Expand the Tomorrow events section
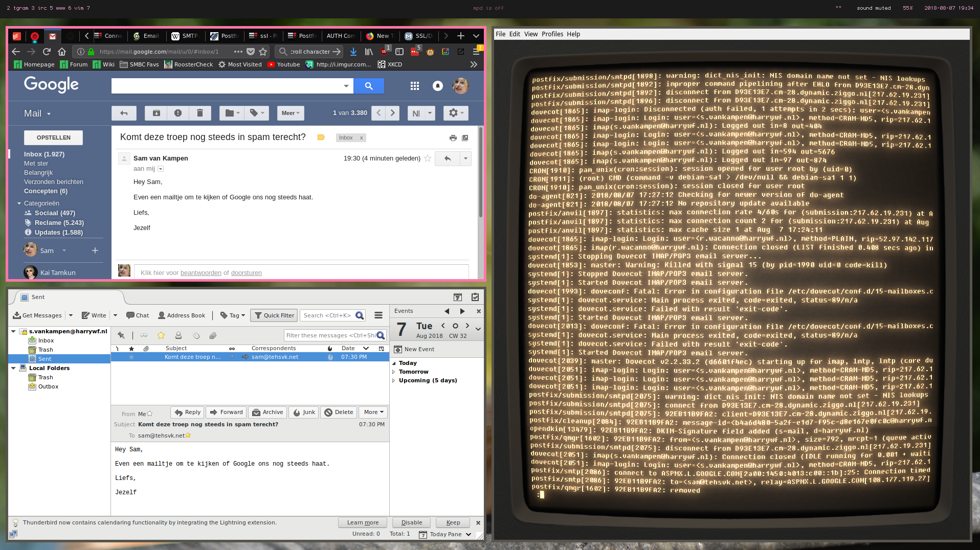The height and width of the screenshot is (550, 980). point(394,372)
